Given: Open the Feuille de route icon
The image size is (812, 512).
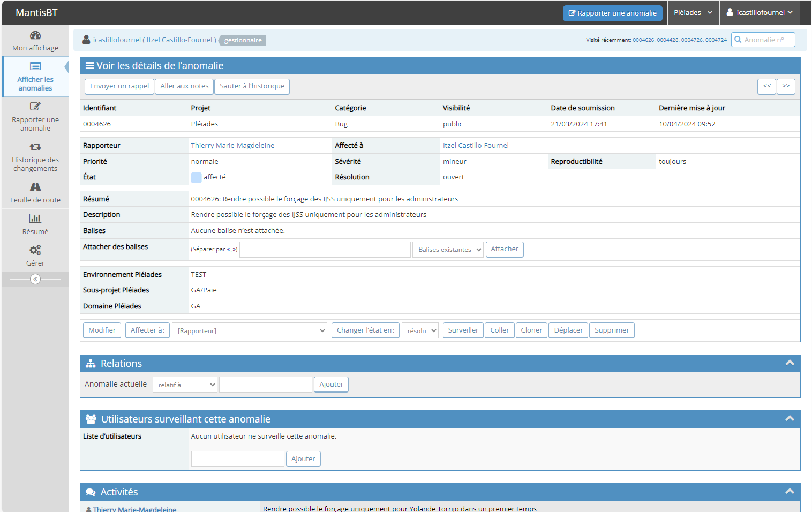Looking at the screenshot, I should pos(35,187).
